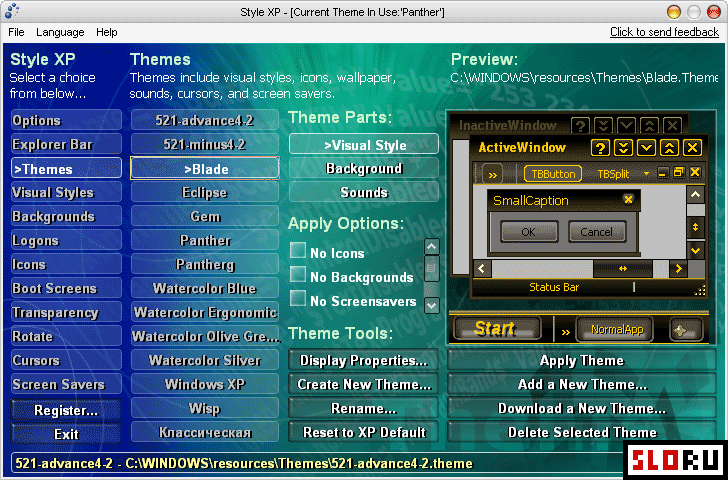
Task: Choose the Background theme part
Action: click(364, 168)
